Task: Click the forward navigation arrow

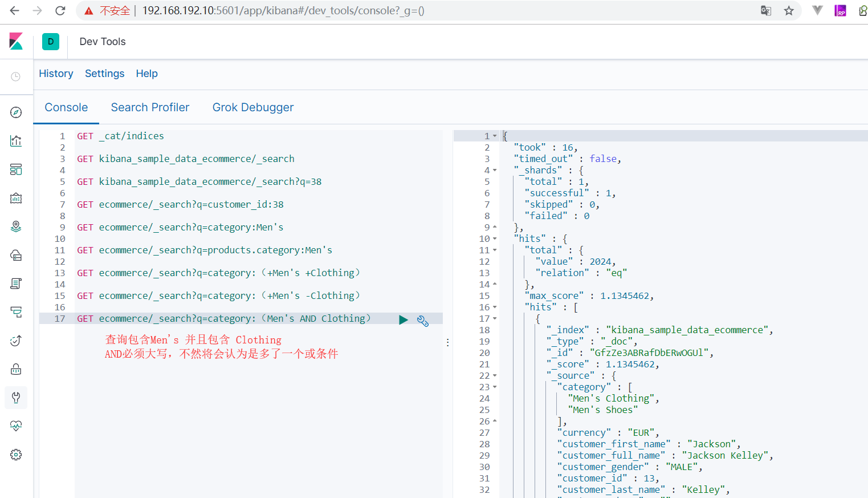Action: coord(38,11)
